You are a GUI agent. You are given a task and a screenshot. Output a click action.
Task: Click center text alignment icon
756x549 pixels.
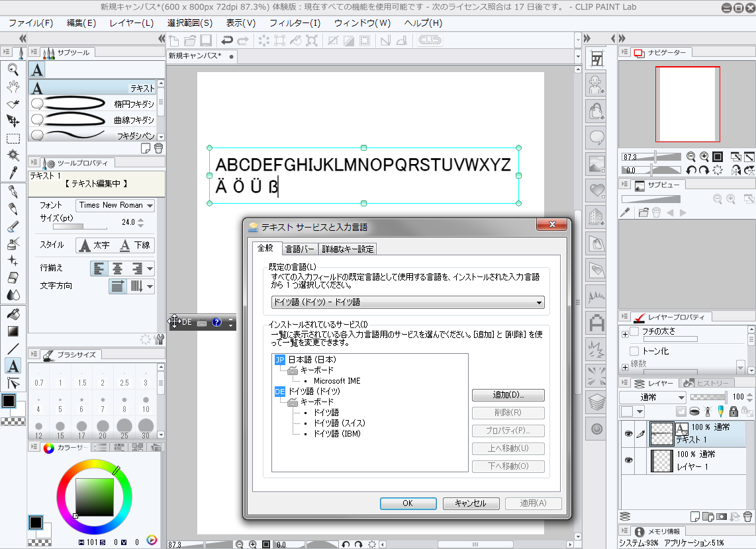[x=117, y=268]
